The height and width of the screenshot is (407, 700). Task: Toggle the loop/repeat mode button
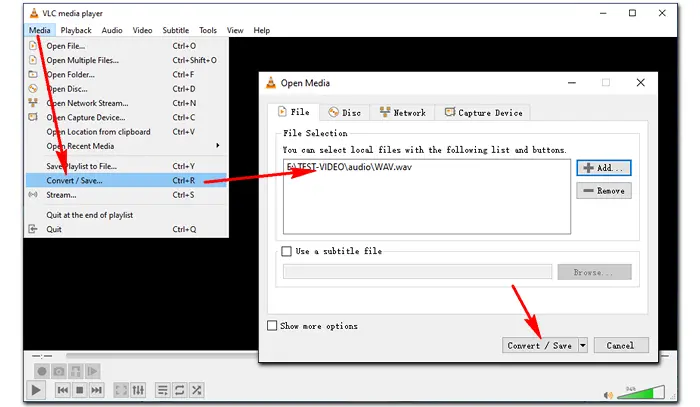point(179,390)
